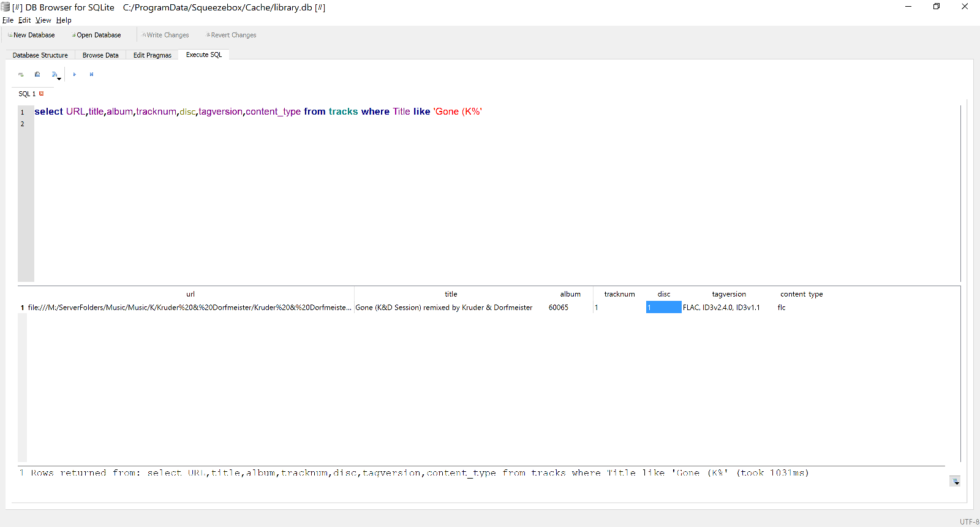The width and height of the screenshot is (980, 527).
Task: Select the highlighted disc cell in results
Action: [x=663, y=308]
